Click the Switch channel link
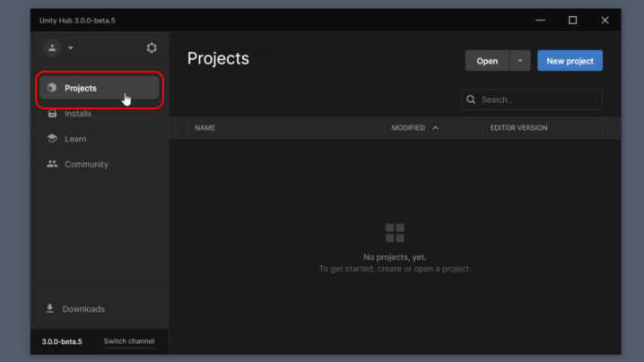Screen dimensions: 644x362 [129, 341]
